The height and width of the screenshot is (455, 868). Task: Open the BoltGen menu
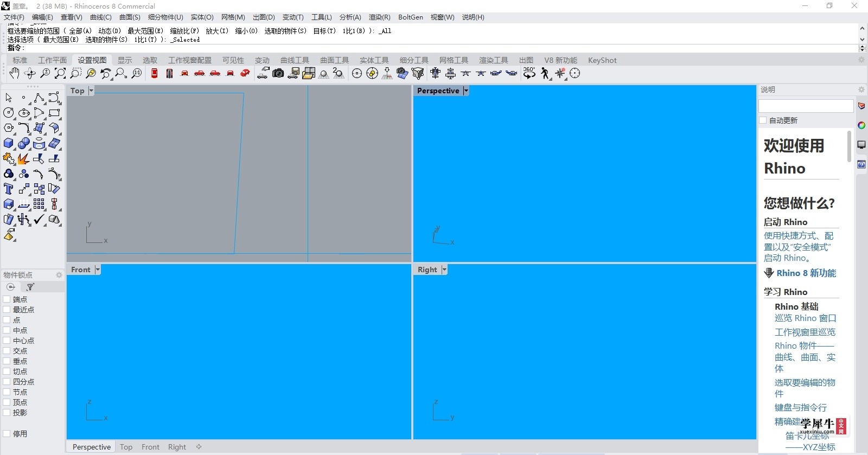(x=411, y=17)
